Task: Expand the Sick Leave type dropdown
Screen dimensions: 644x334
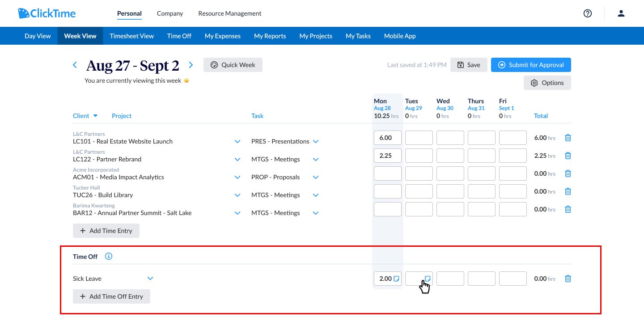Action: pyautogui.click(x=150, y=279)
